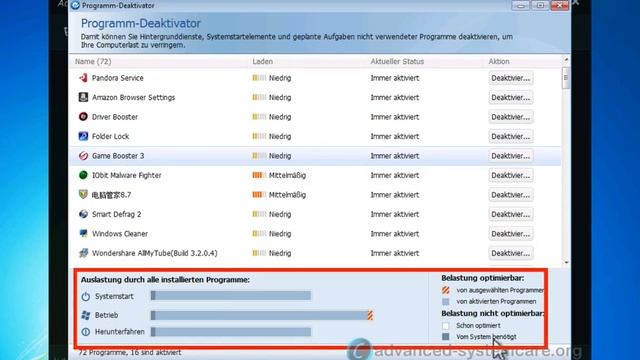Click the Pandora Service program icon
Viewport: 640px width, 360px height.
83,78
